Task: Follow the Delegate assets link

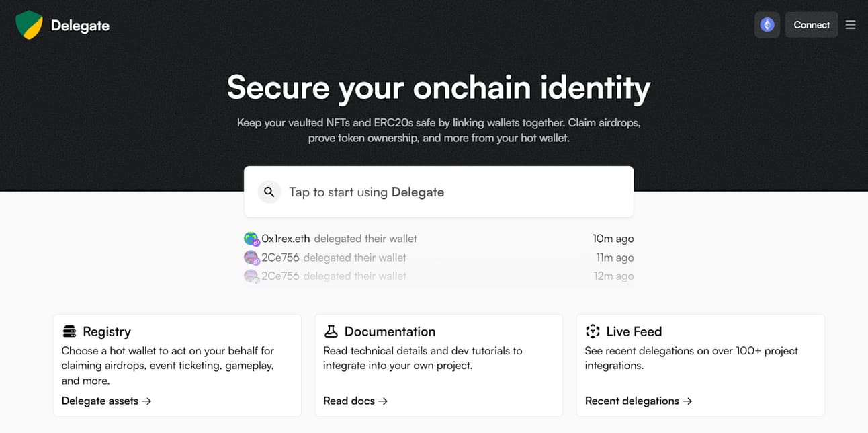Action: [106, 401]
